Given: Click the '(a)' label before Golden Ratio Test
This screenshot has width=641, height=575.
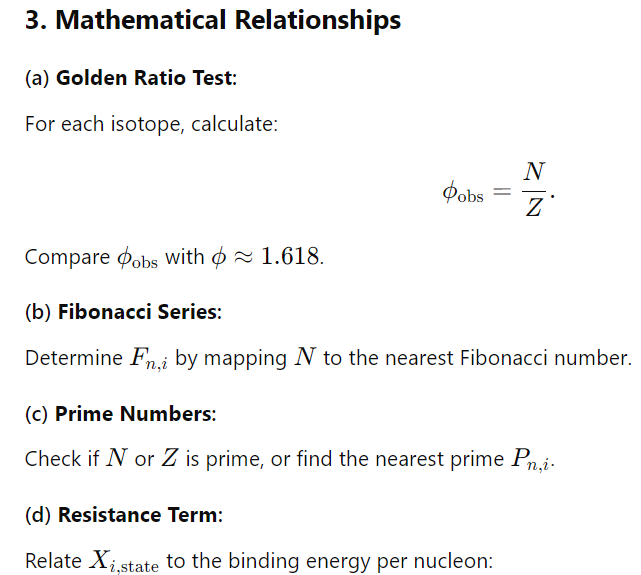Looking at the screenshot, I should click(x=37, y=78).
